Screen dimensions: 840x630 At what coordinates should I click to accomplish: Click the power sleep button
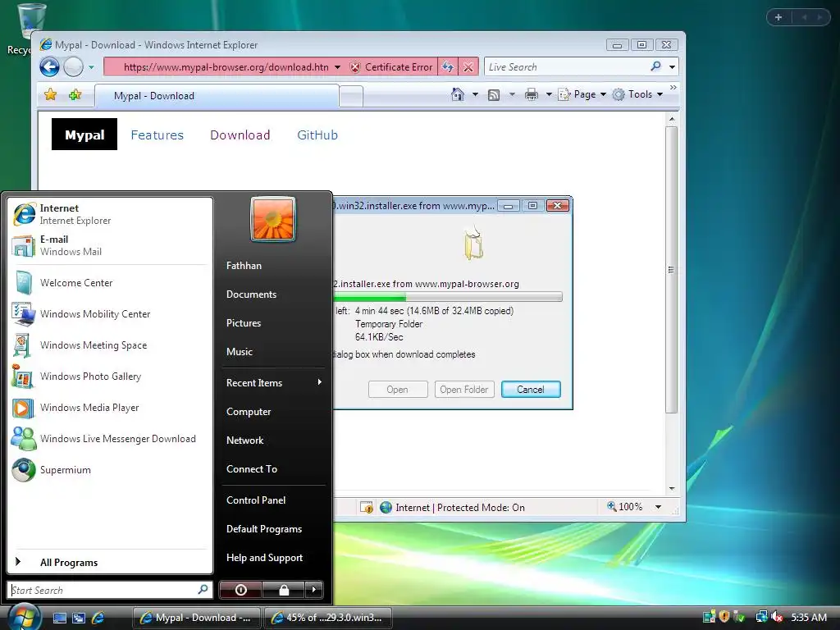[x=240, y=590]
